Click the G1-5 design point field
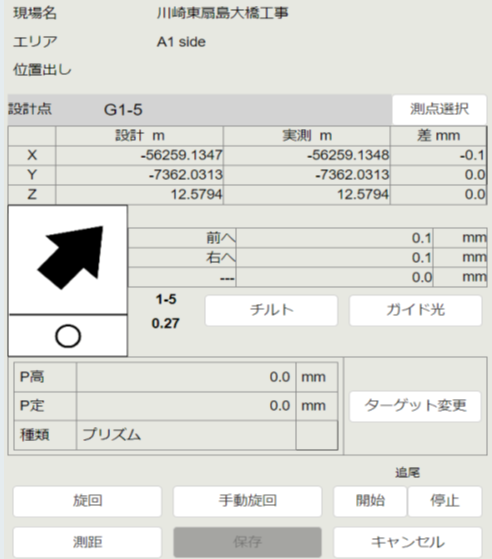The width and height of the screenshot is (492, 559). [200, 109]
